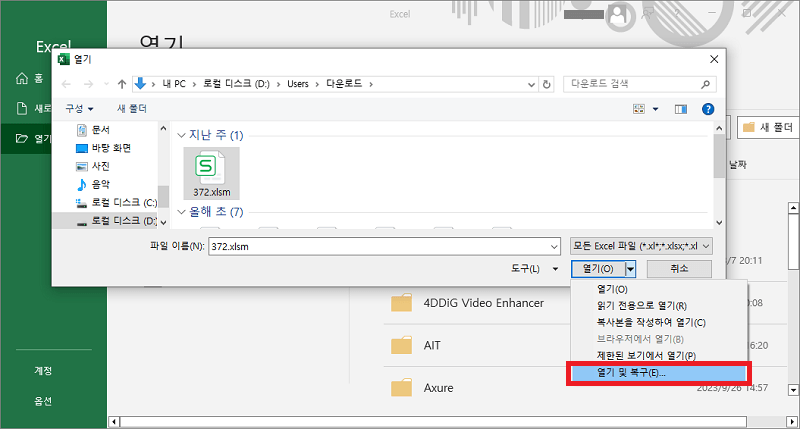Click the dialog file list vertical scrollbar
The height and width of the screenshot is (429, 800).
719,156
